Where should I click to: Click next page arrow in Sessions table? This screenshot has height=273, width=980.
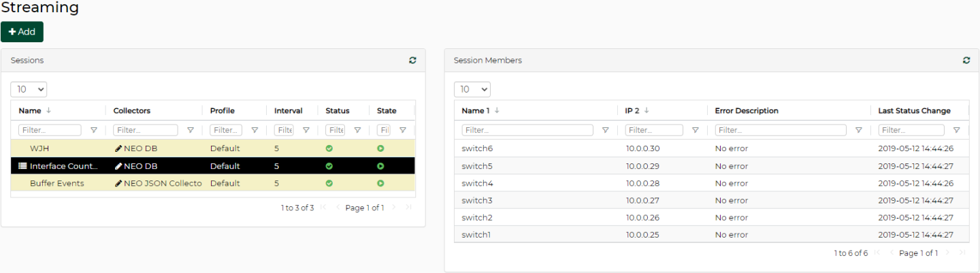[394, 208]
